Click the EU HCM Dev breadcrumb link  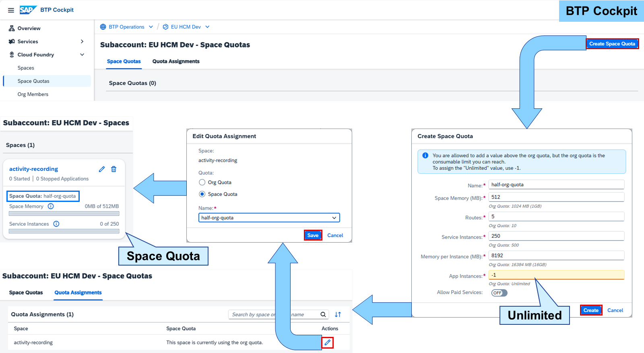coord(186,27)
